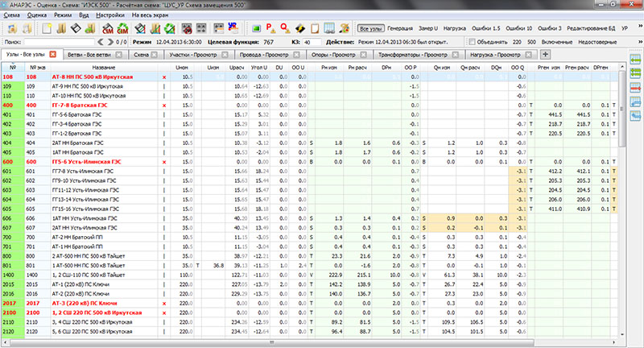Click the red P warning icon
Image resolution: width=644 pixels, height=348 pixels.
pyautogui.click(x=270, y=28)
